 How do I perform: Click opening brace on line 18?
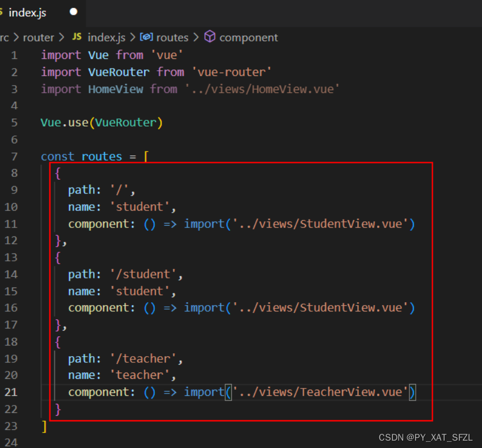57,341
